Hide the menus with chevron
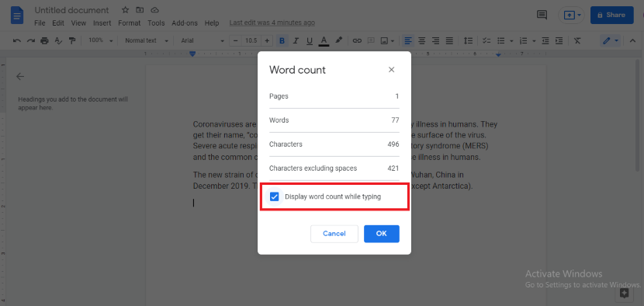 click(632, 40)
